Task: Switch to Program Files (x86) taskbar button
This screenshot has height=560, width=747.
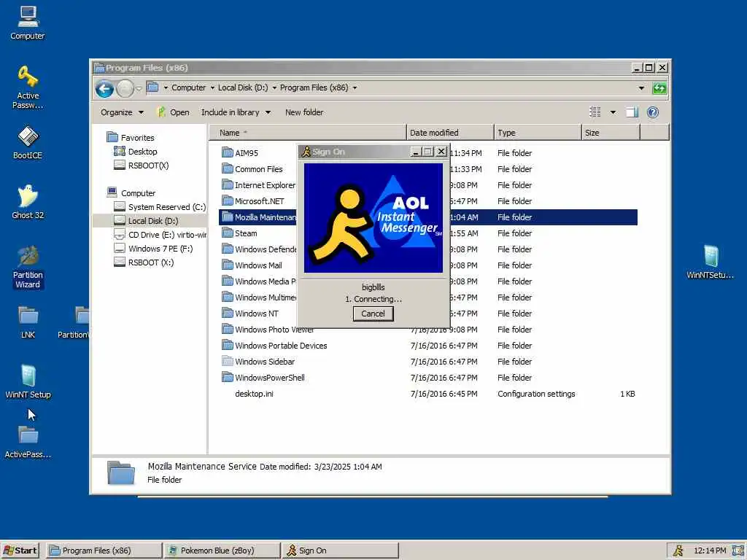Action: point(104,551)
